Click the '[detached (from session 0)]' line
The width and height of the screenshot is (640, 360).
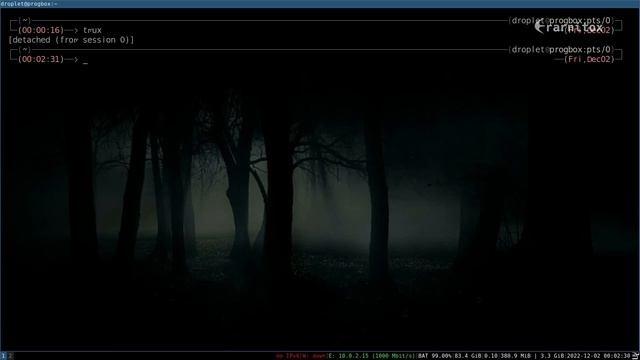(71, 40)
